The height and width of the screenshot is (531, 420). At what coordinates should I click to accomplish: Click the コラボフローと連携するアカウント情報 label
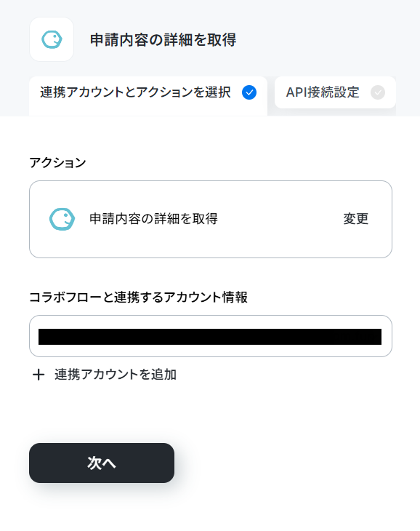138,297
